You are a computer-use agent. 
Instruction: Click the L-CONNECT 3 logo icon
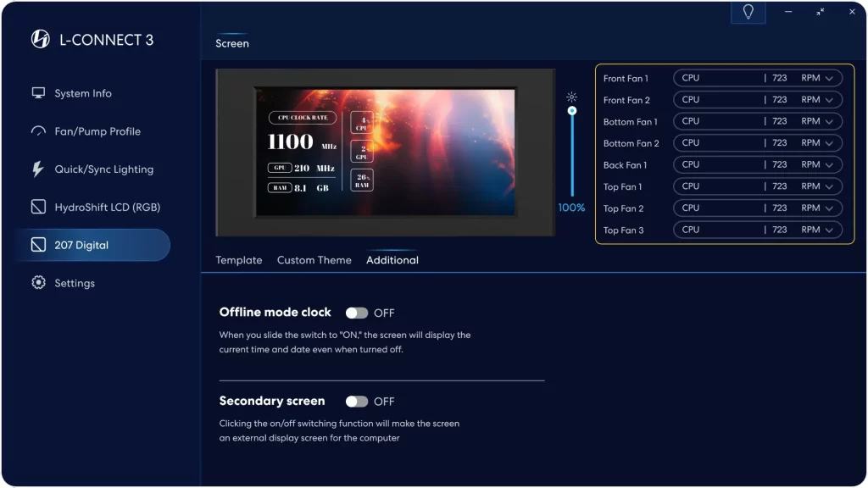[41, 39]
